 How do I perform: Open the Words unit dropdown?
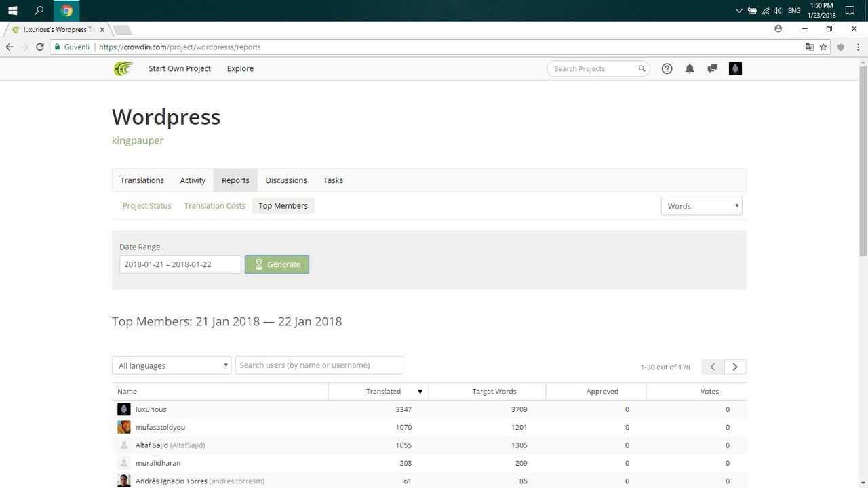tap(702, 206)
